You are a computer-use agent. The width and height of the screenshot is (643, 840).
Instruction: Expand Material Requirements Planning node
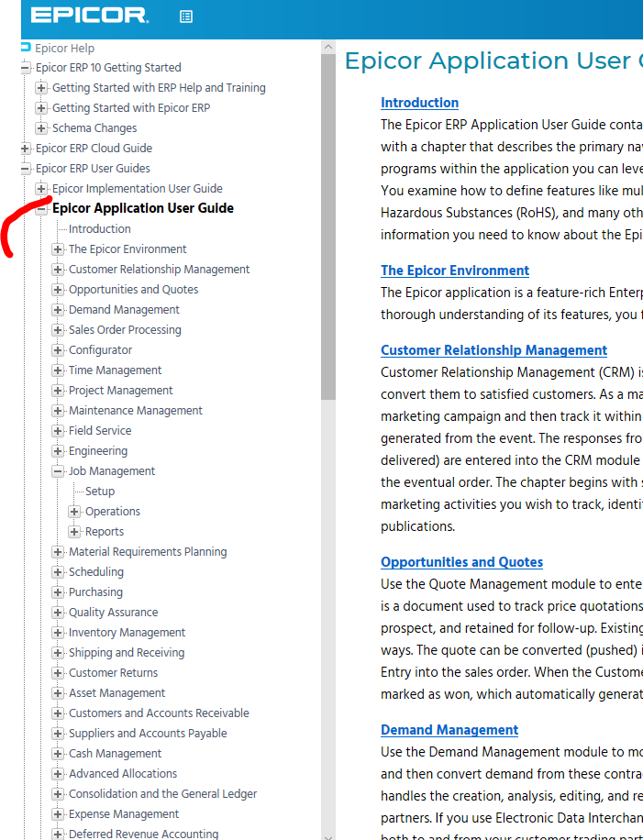58,552
